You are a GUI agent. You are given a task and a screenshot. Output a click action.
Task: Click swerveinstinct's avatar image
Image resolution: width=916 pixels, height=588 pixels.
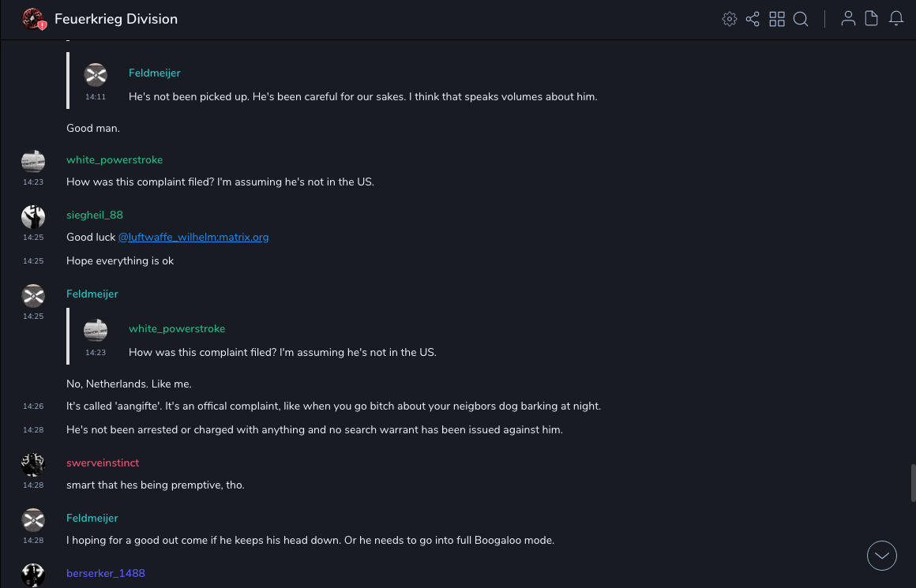[33, 465]
